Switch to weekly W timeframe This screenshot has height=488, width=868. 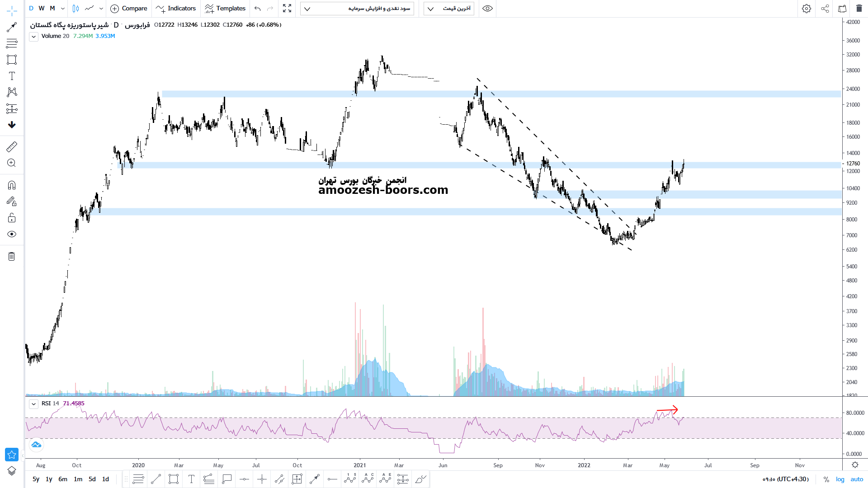(x=42, y=9)
